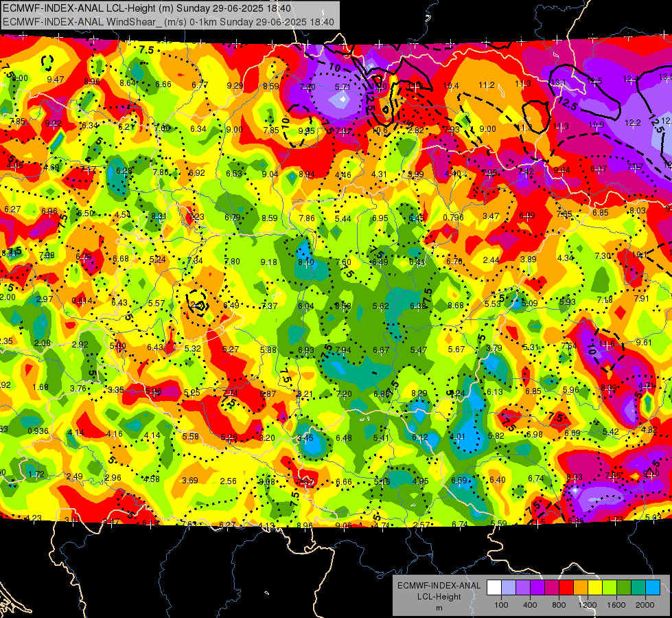This screenshot has width=672, height=618.
Task: Click the 9.22 wind shear value
Action: [x=53, y=124]
